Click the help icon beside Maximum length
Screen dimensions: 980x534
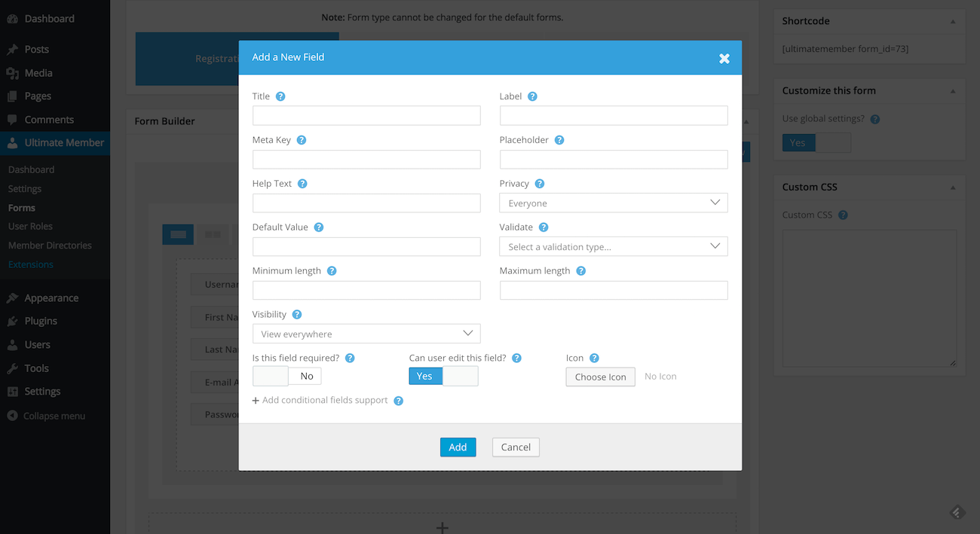(x=580, y=271)
